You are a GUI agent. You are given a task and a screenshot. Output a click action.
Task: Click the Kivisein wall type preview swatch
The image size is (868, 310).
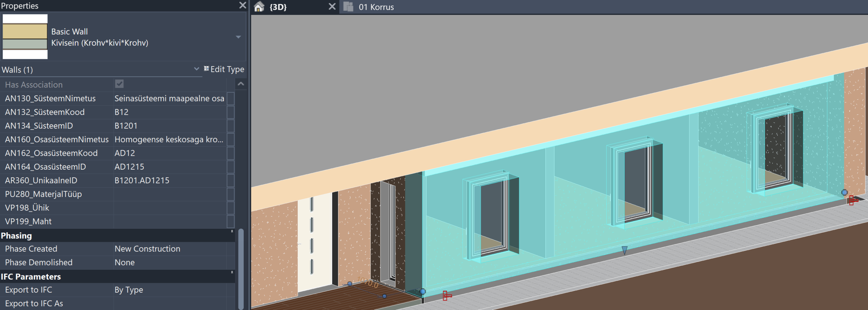25,37
